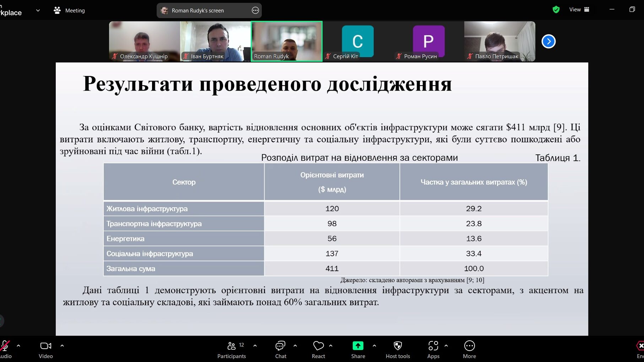
Task: Toggle the Video camera button
Action: tap(46, 350)
